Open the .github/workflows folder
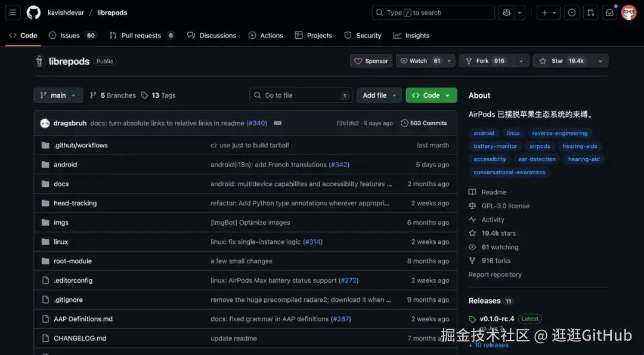Image resolution: width=644 pixels, height=355 pixels. click(x=80, y=145)
